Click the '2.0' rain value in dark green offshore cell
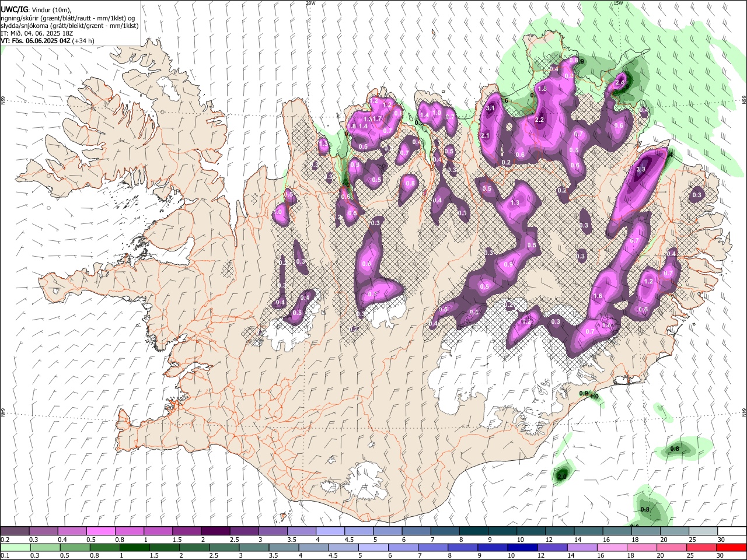The width and height of the screenshot is (747, 560). [x=562, y=477]
